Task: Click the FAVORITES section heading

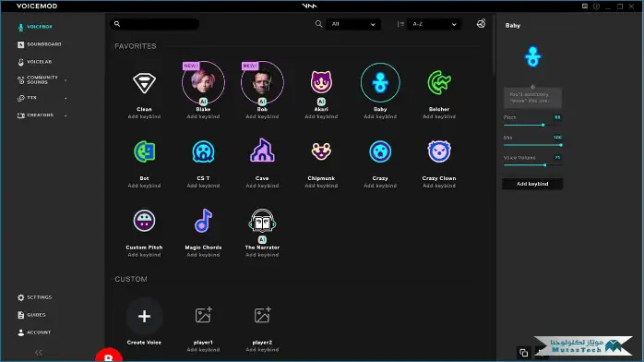Action: click(136, 46)
